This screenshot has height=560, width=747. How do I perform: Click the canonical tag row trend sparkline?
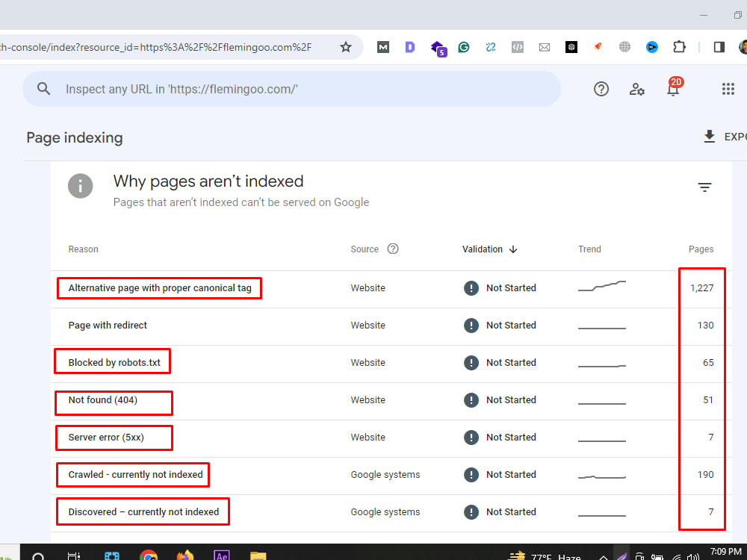pos(601,286)
